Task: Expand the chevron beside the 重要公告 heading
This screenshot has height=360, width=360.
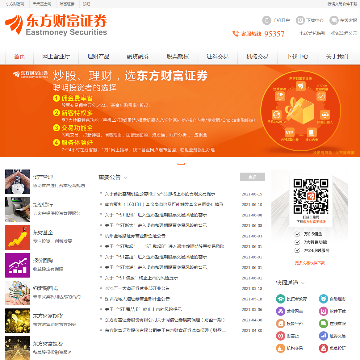Action: click(x=125, y=178)
